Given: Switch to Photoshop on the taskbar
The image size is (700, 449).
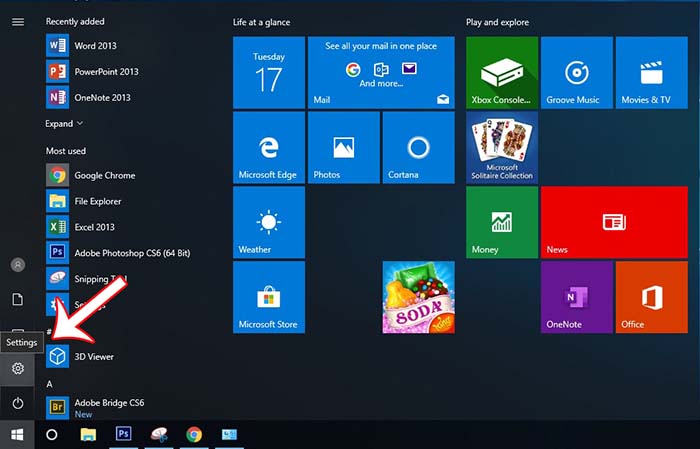Looking at the screenshot, I should point(123,434).
